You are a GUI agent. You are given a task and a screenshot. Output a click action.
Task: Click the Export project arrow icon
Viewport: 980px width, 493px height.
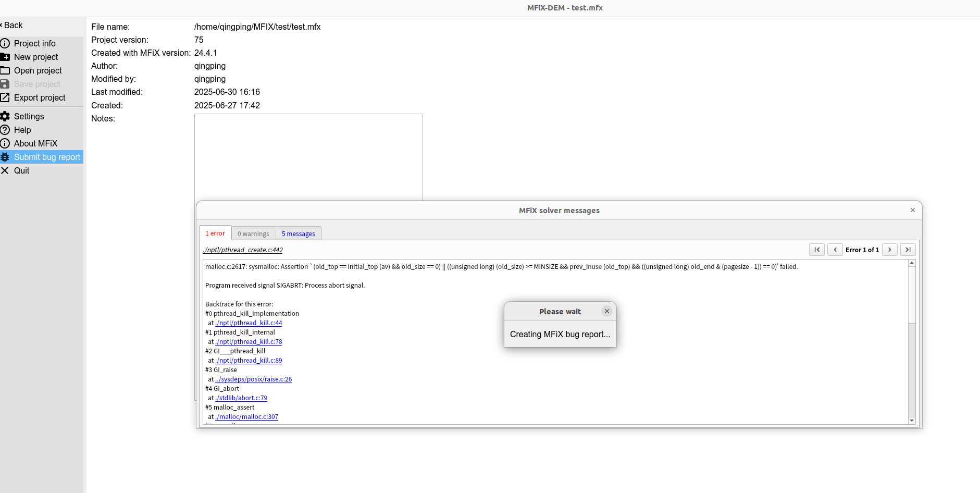coord(5,97)
